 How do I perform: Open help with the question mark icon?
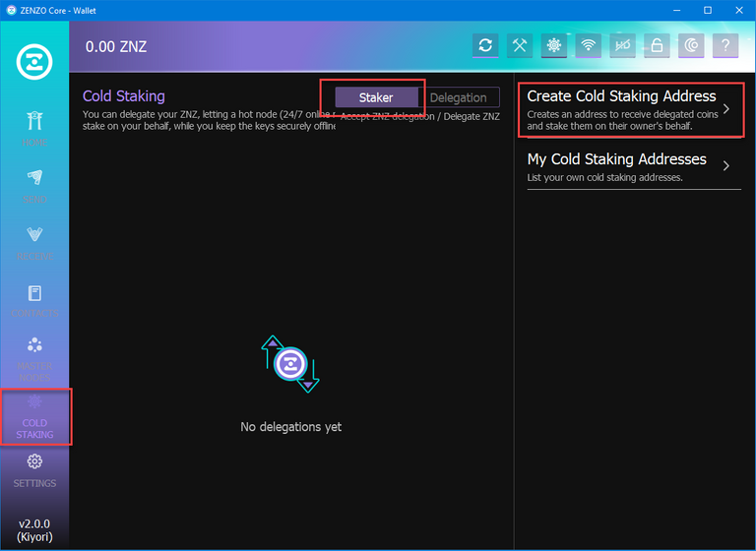coord(725,45)
